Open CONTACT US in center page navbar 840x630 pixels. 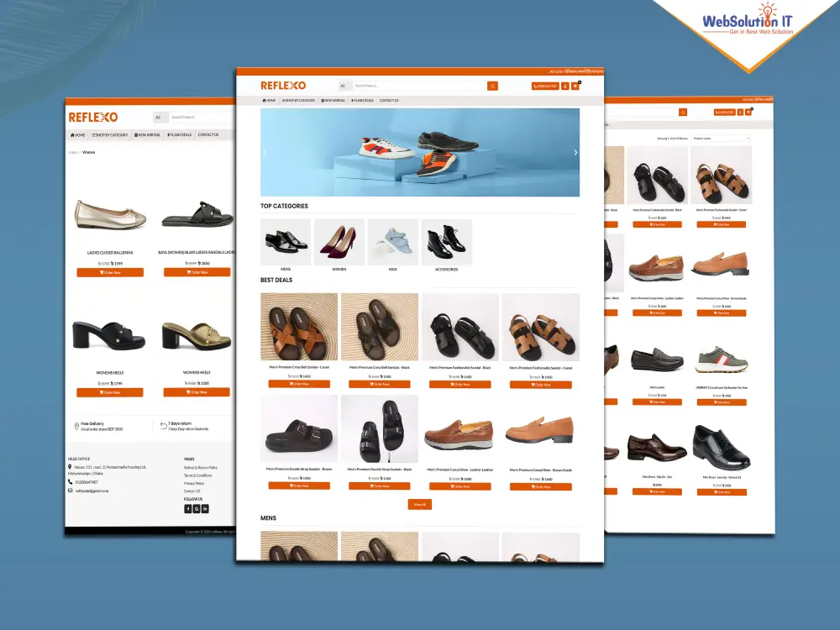[389, 100]
